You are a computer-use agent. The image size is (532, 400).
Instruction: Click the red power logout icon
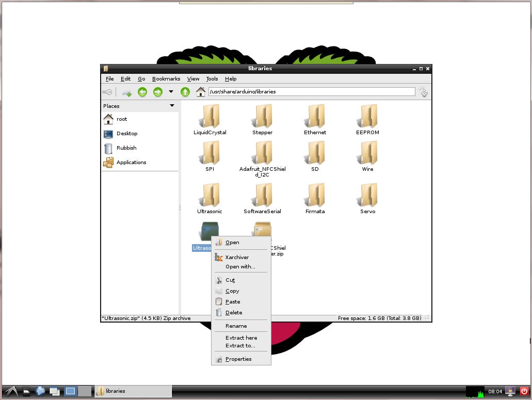524,391
